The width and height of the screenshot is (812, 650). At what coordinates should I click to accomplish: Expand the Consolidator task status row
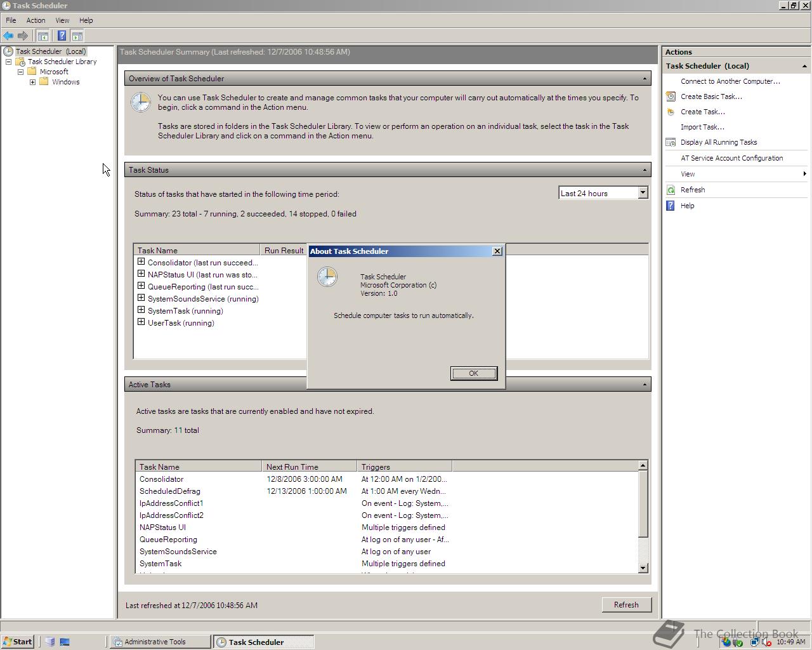[x=141, y=262]
